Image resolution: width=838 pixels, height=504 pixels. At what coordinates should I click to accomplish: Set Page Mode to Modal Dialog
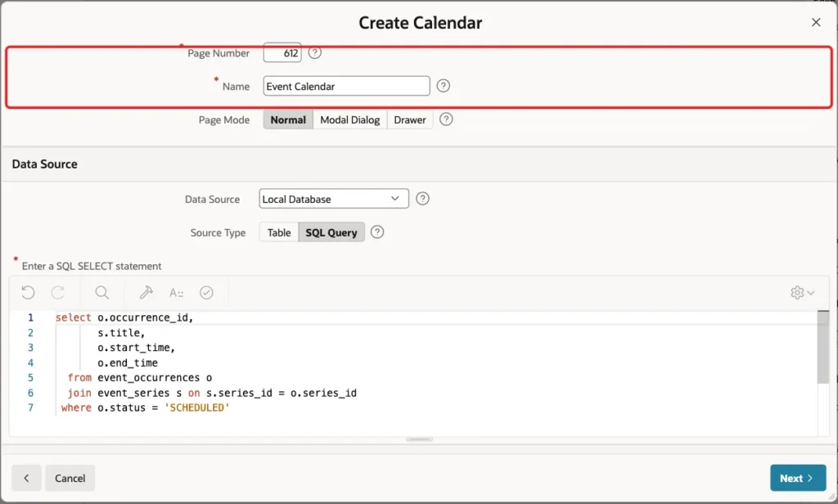point(350,119)
